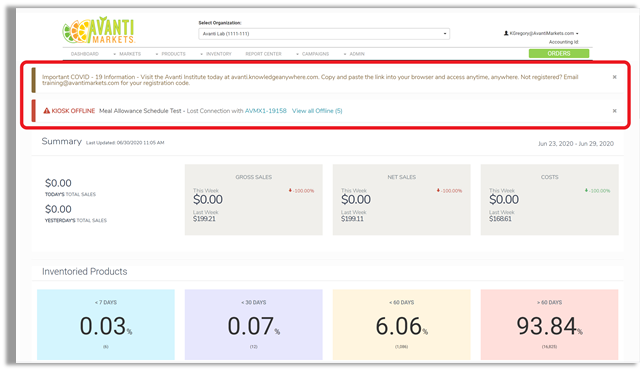The width and height of the screenshot is (642, 371).
Task: Click the green Orders button
Action: [x=559, y=53]
